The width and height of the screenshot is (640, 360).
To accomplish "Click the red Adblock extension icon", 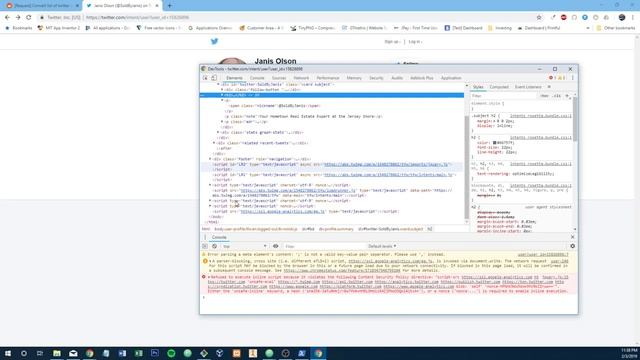I will pyautogui.click(x=563, y=18).
